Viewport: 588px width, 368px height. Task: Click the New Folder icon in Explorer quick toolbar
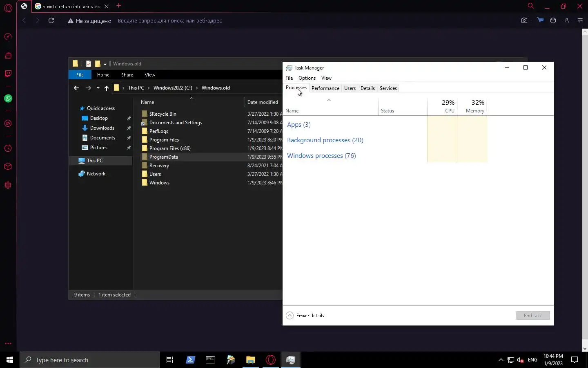click(98, 63)
